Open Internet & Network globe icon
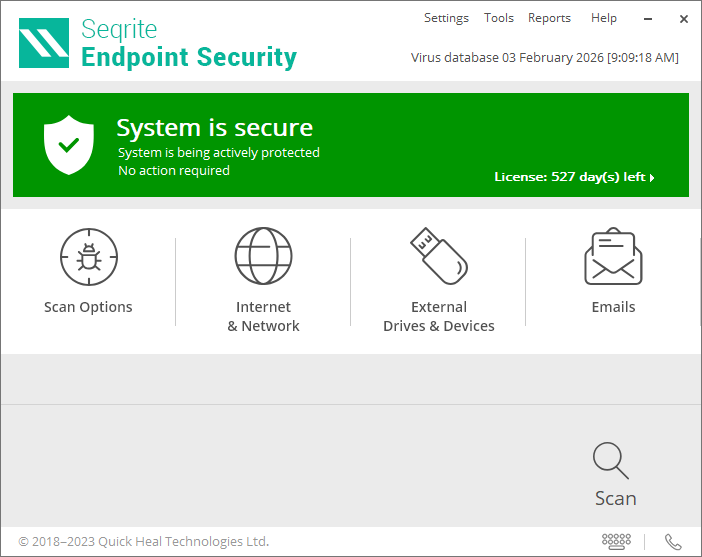This screenshot has width=702, height=557. tap(263, 256)
